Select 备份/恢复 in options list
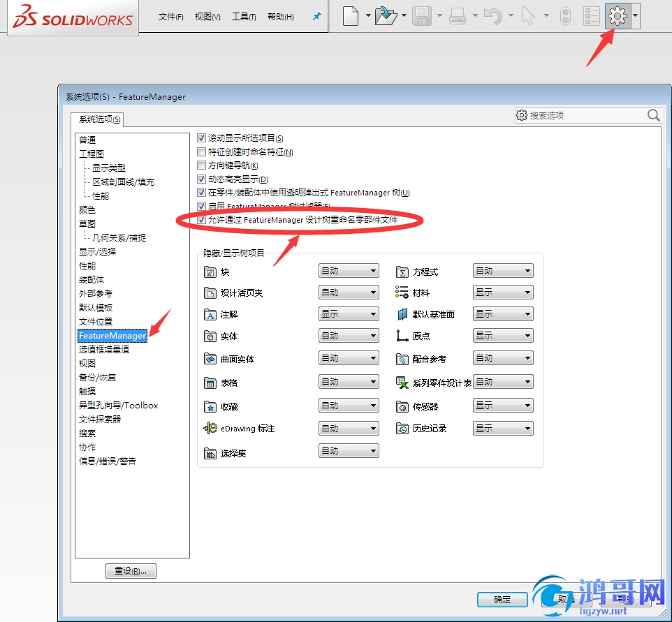Viewport: 672px width, 622px height. pyautogui.click(x=97, y=378)
